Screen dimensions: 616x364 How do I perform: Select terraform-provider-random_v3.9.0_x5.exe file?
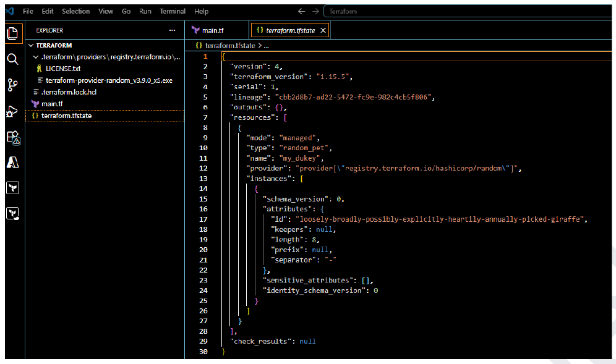pyautogui.click(x=109, y=80)
